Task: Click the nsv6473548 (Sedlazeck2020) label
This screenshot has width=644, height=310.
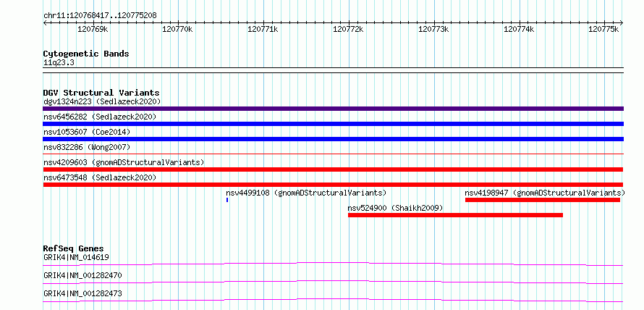Action: point(100,177)
